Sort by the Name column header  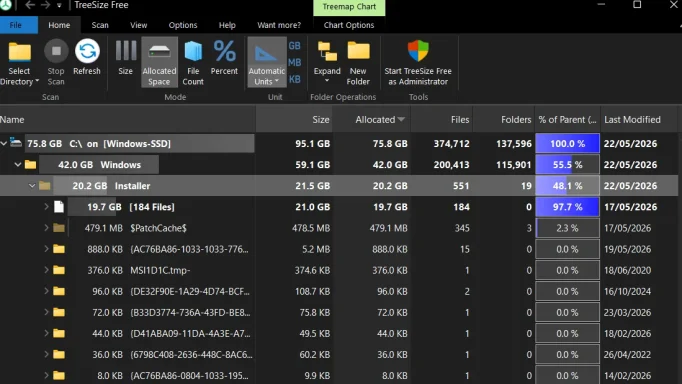[x=127, y=120]
